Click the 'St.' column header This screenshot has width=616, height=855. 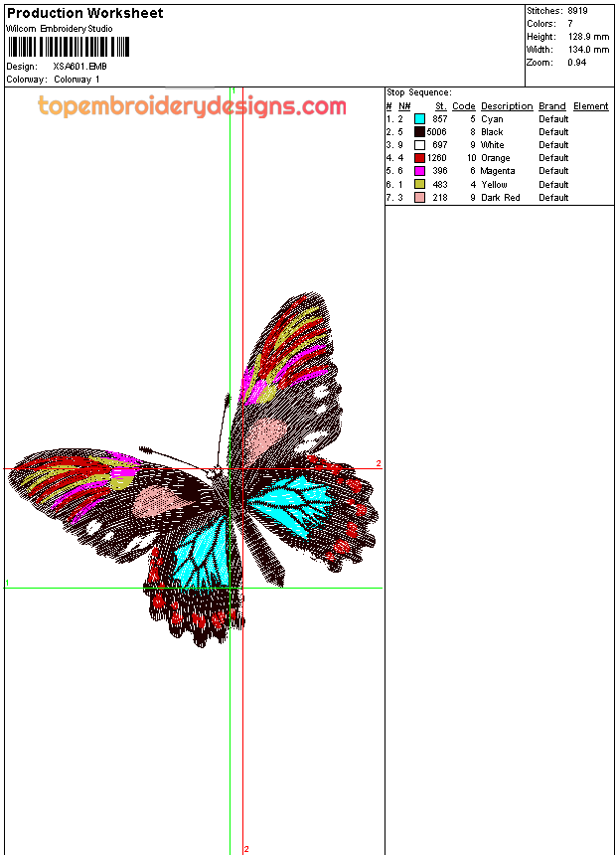coord(441,106)
